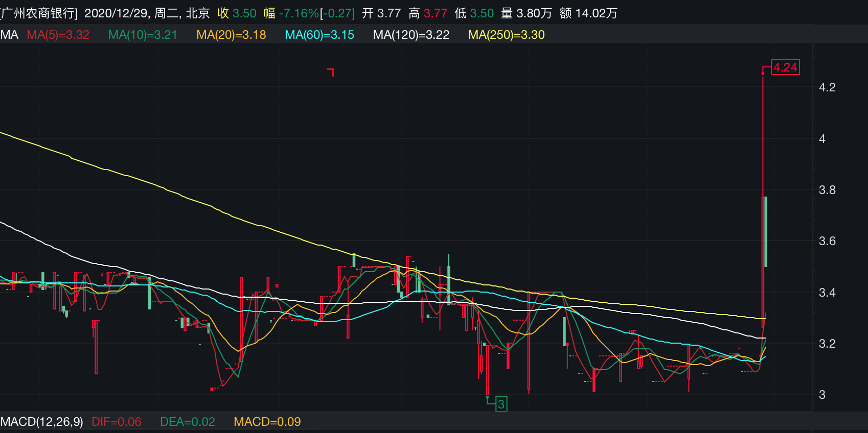Choose the MA(250)=3.30 legend entry
Screen dimensions: 868x433
(x=506, y=35)
